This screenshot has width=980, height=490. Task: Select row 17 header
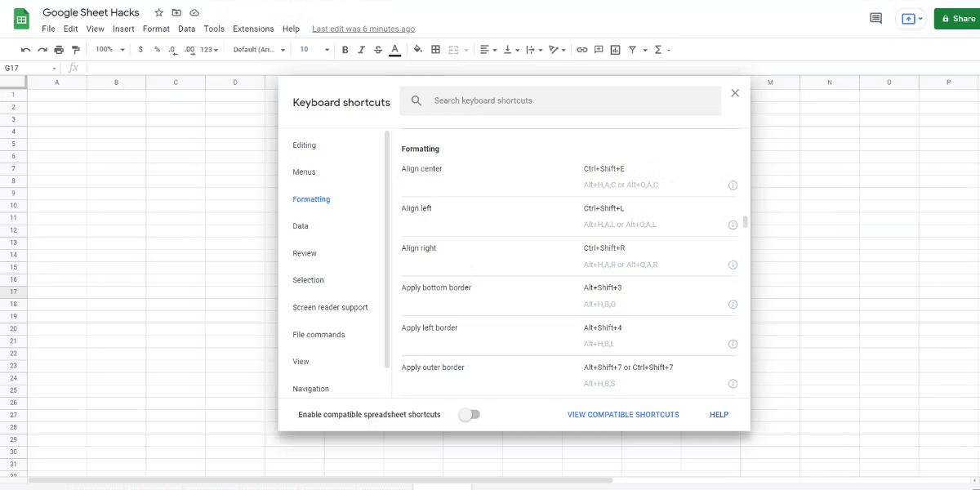click(x=13, y=292)
